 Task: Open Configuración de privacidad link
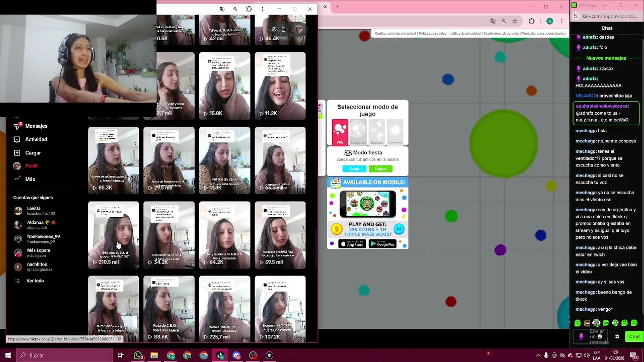tap(395, 34)
